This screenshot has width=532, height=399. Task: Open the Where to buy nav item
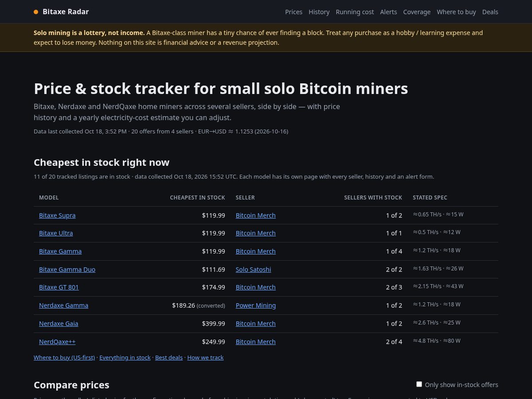(456, 12)
